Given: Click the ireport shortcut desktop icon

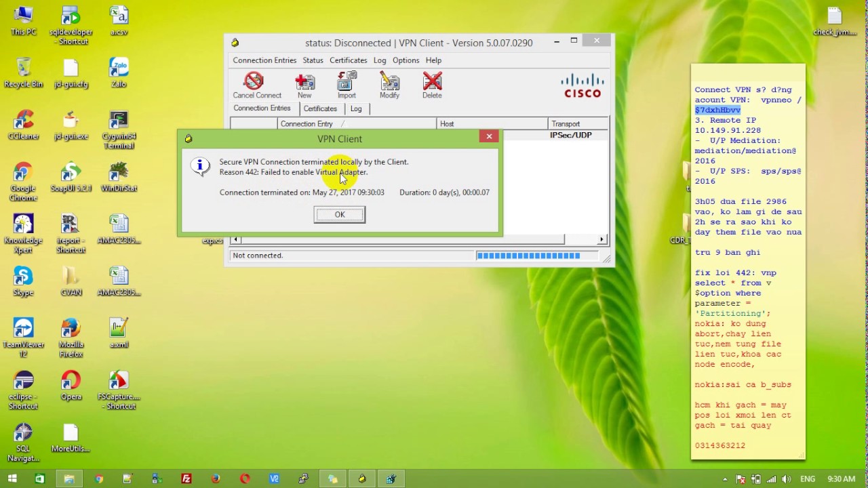Looking at the screenshot, I should pos(71,234).
